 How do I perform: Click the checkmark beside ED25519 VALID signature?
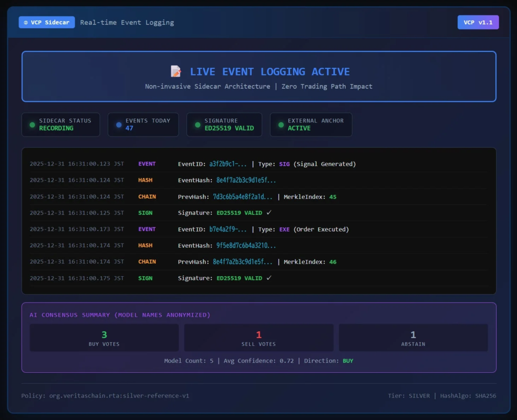coord(268,213)
